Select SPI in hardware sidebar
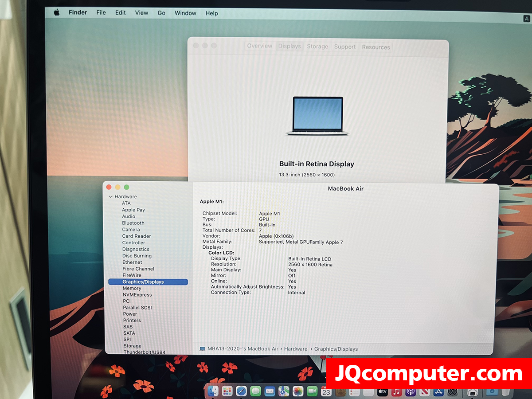Viewport: 532px width, 399px height. [x=127, y=340]
